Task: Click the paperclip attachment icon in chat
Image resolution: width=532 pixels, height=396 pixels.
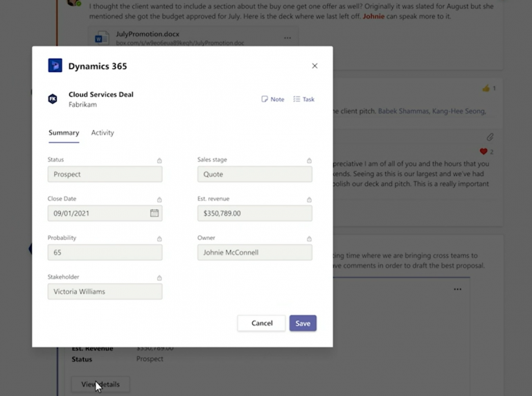Action: pyautogui.click(x=490, y=137)
